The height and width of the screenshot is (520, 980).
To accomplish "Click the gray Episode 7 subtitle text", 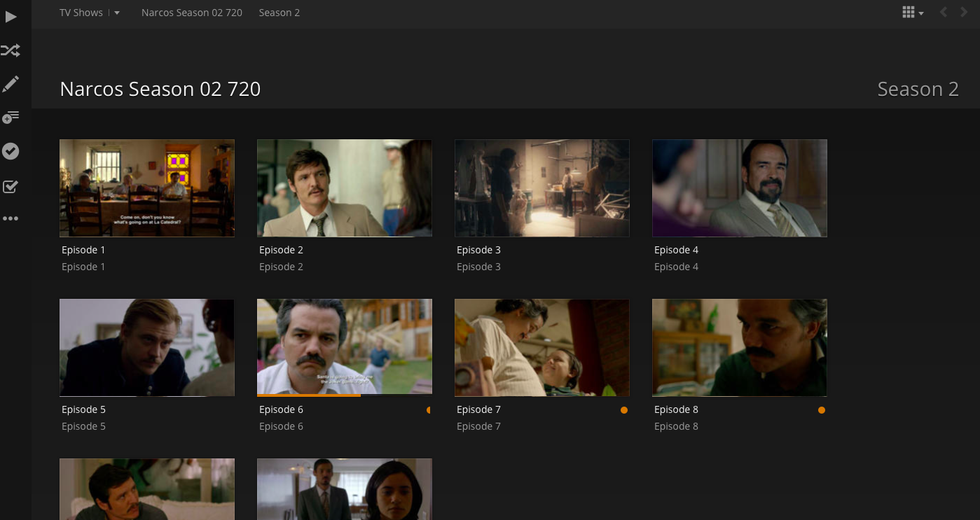I will 478,426.
